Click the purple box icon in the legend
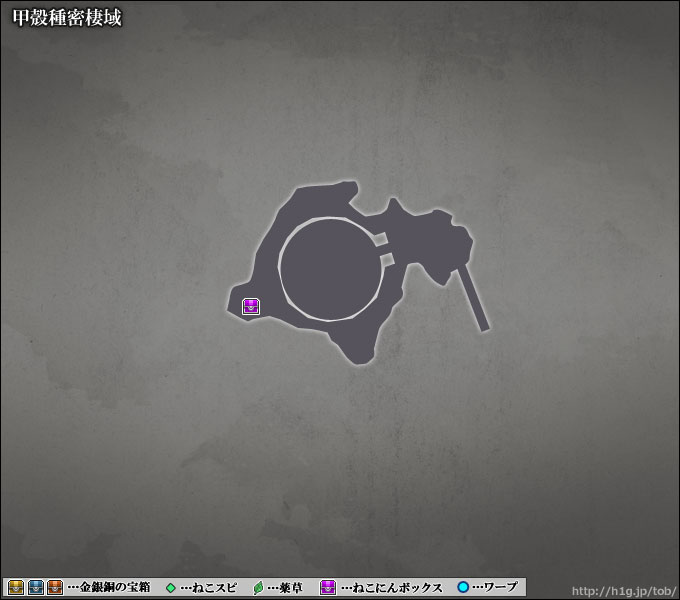 [327, 587]
